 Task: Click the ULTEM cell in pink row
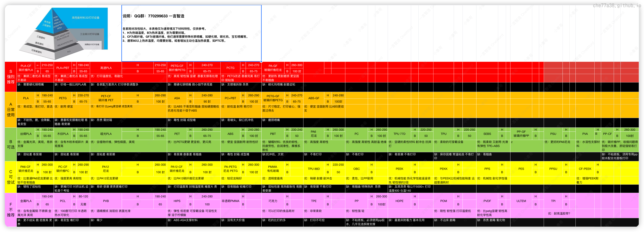pos(521,201)
